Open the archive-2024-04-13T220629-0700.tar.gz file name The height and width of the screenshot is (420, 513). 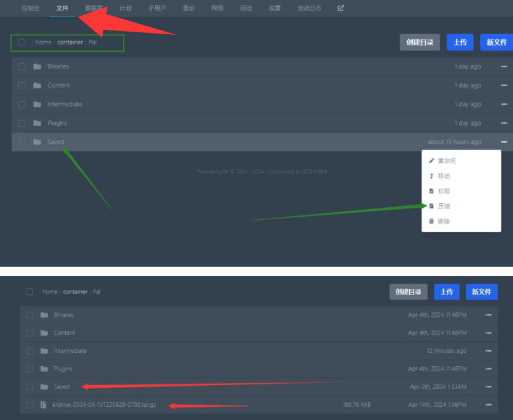104,404
